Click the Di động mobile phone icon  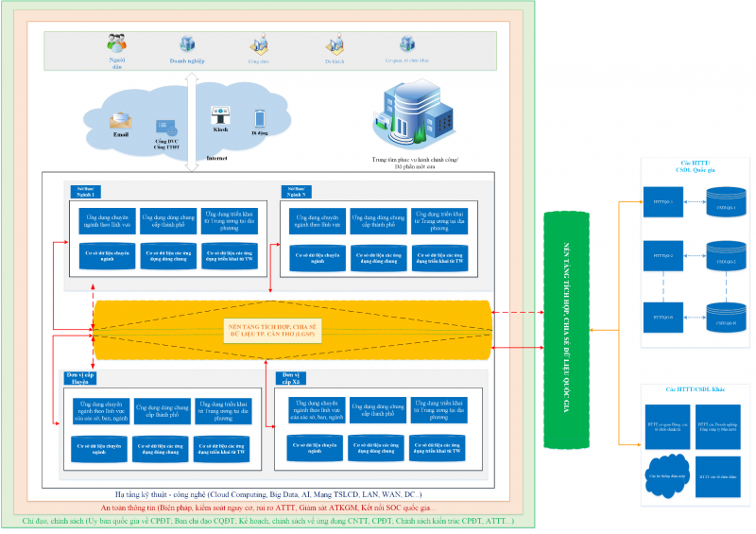(x=260, y=118)
